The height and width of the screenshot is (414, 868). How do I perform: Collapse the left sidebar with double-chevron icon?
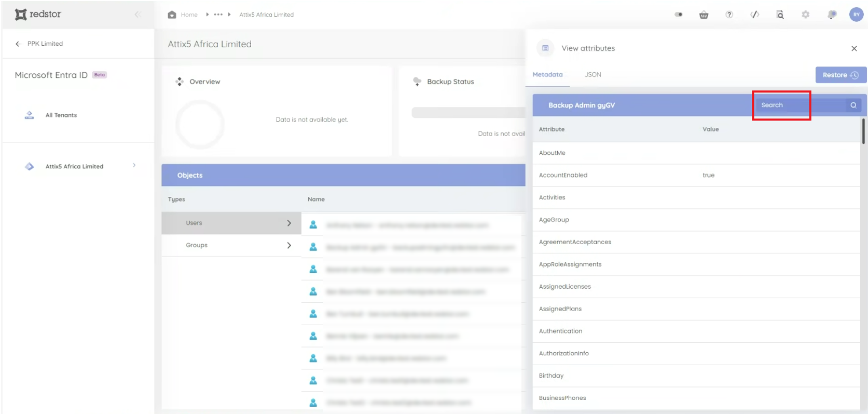(137, 15)
